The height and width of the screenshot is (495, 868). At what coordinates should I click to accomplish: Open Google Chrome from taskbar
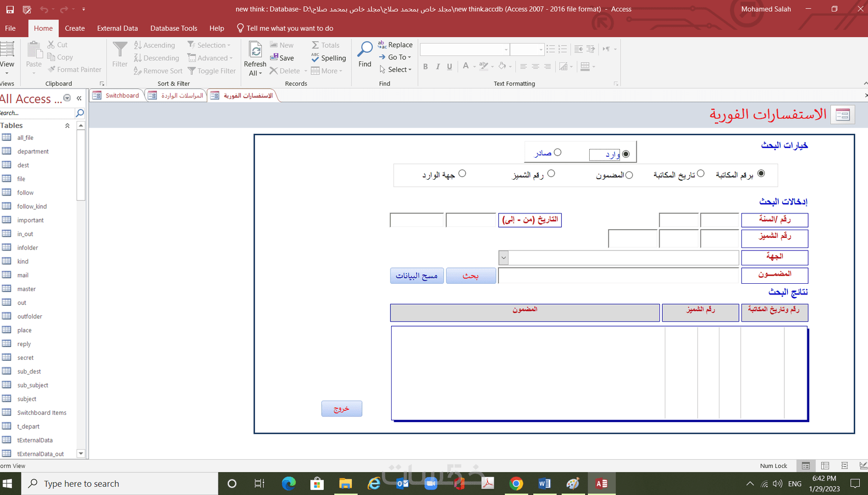pos(516,483)
